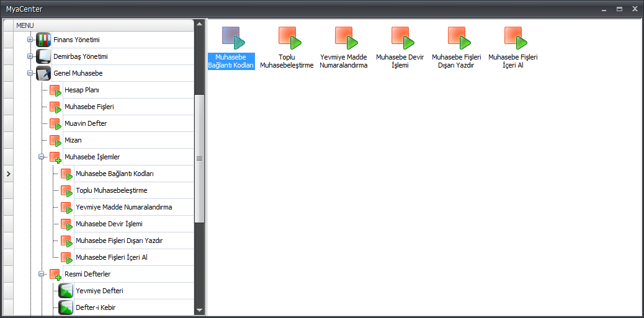Collapse the Resmi Defterler node
Image resolution: width=644 pixels, height=318 pixels.
pos(41,274)
